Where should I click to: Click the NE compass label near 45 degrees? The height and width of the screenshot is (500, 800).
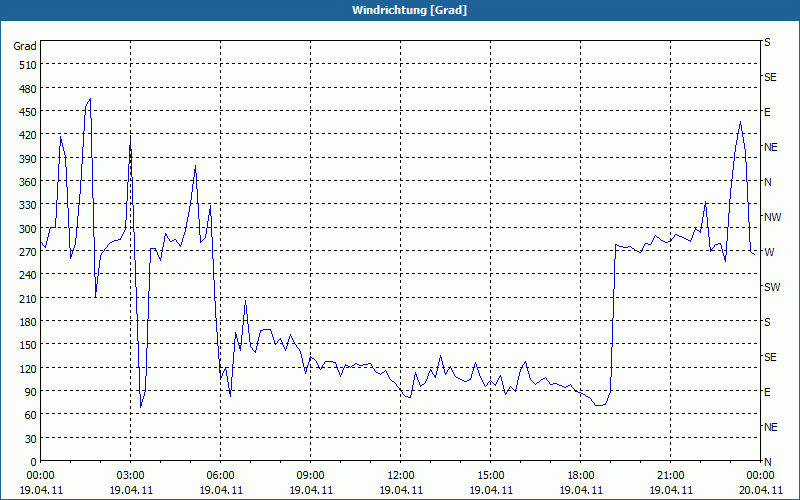[x=770, y=427]
